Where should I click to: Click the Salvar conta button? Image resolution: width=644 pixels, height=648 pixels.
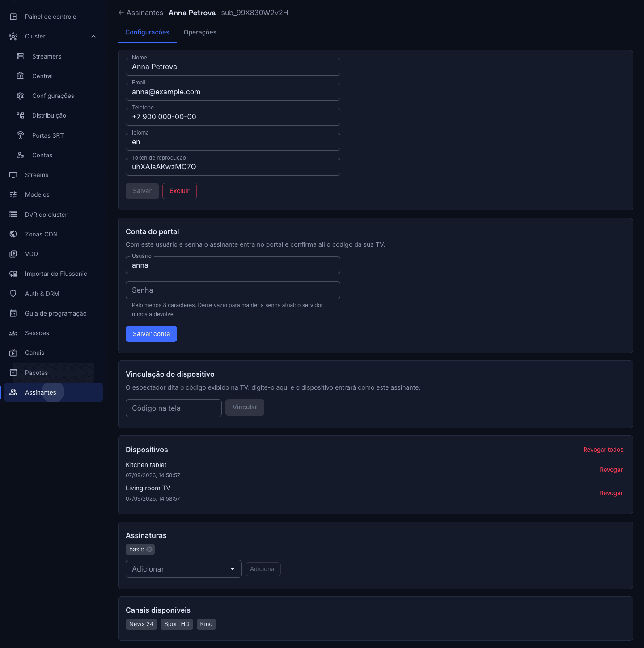pos(151,334)
